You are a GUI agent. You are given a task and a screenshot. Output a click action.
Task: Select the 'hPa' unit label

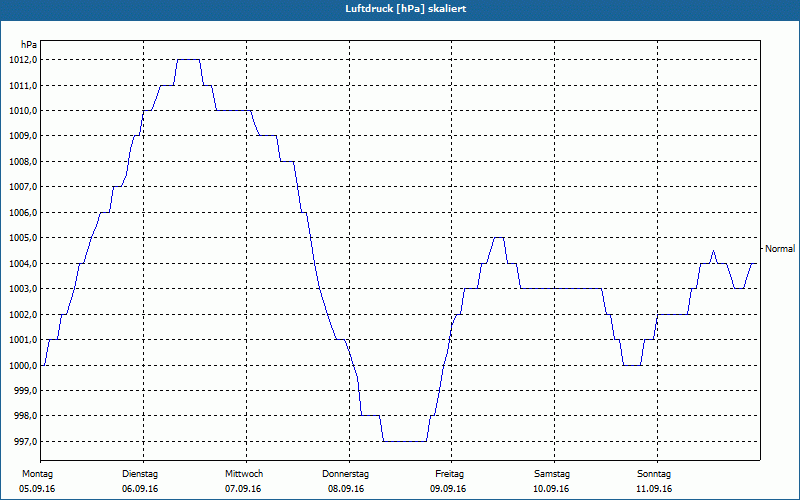tap(29, 45)
